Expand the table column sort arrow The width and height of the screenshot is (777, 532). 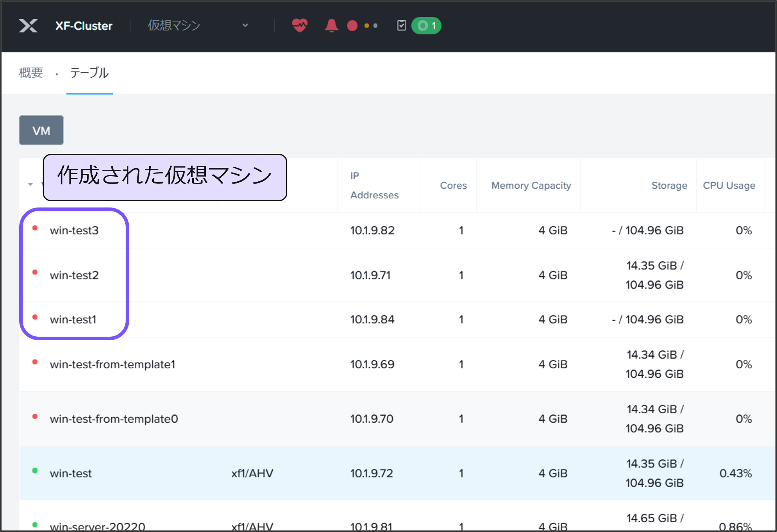pos(31,184)
